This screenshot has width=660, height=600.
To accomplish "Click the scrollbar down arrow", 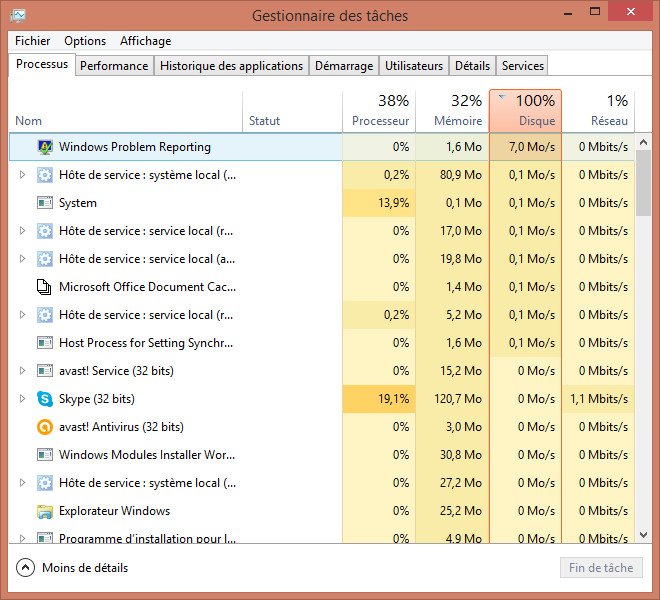I will pos(643,535).
